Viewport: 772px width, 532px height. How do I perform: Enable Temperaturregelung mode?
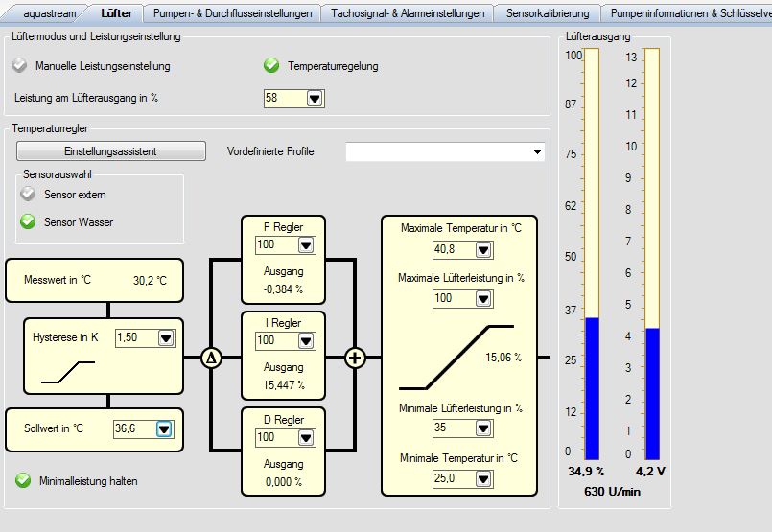[272, 66]
